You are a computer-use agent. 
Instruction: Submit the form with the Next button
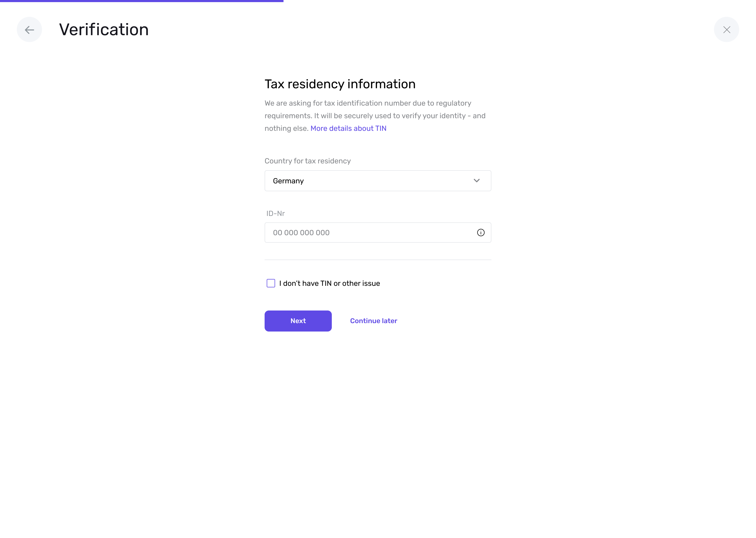pyautogui.click(x=298, y=321)
